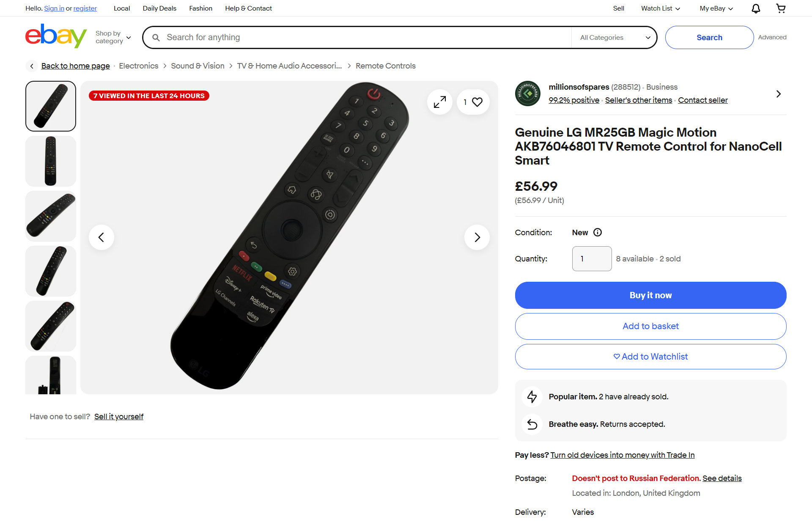
Task: Go to Help & Contact
Action: 248,8
